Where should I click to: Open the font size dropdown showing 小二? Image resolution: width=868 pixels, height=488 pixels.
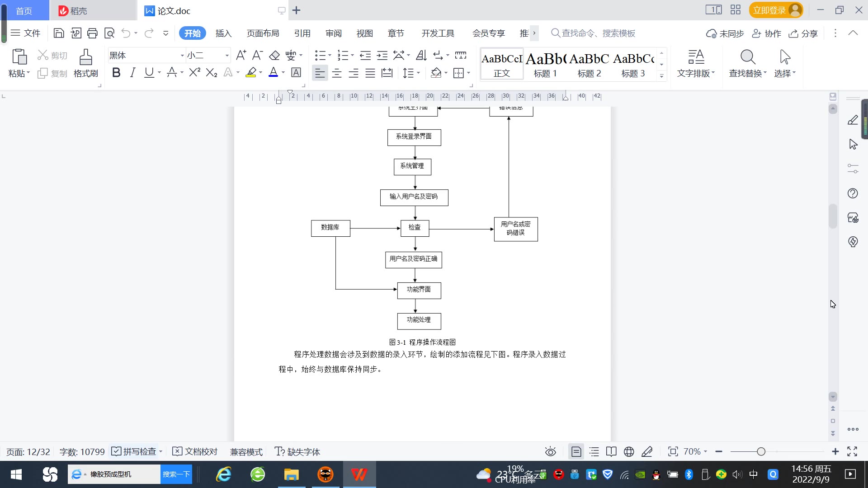click(227, 56)
